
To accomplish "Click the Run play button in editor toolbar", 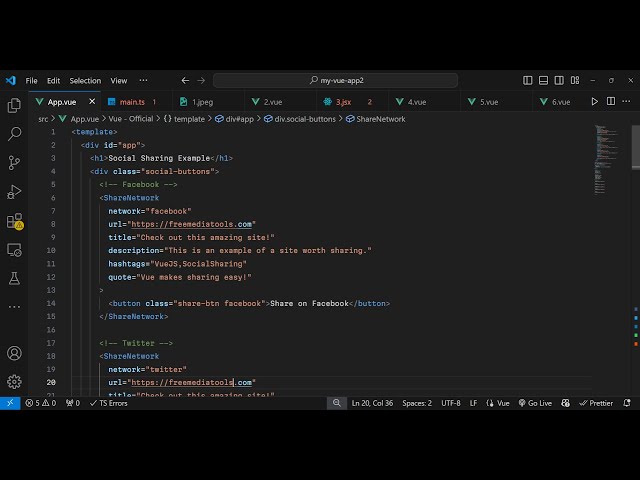I will pos(595,101).
